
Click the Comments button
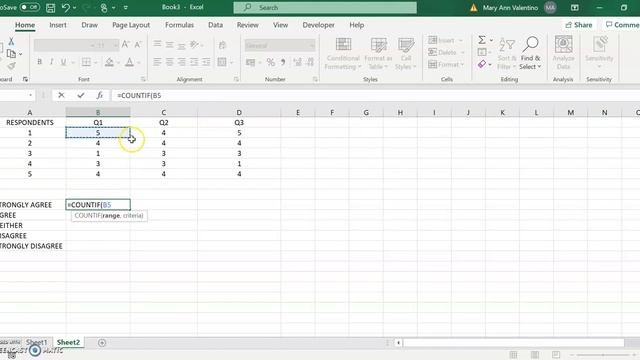point(621,25)
